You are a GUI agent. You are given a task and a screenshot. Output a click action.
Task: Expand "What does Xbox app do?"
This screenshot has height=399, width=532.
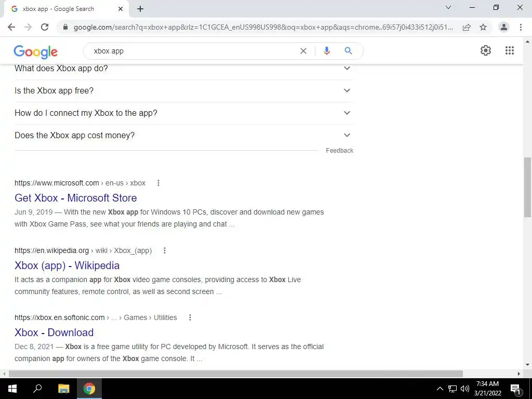[x=184, y=69]
